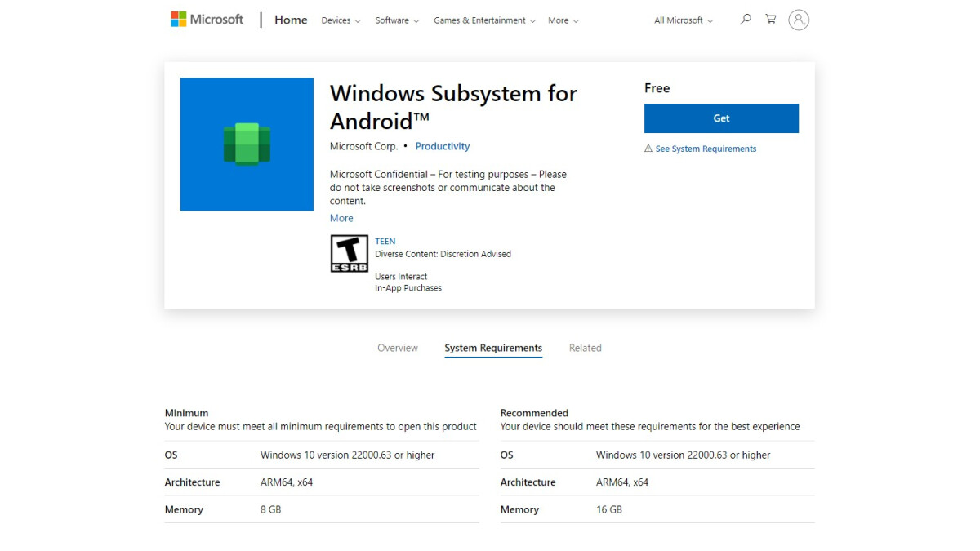The height and width of the screenshot is (551, 980).
Task: Click the account profile icon
Action: coord(799,20)
